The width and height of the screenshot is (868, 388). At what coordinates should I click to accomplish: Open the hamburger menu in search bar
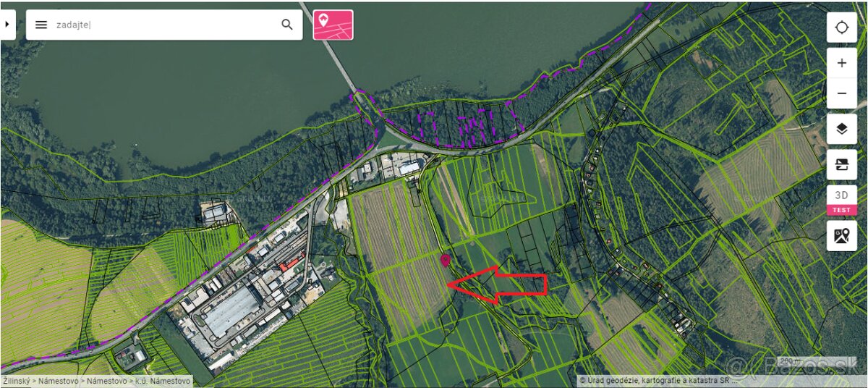[x=41, y=25]
